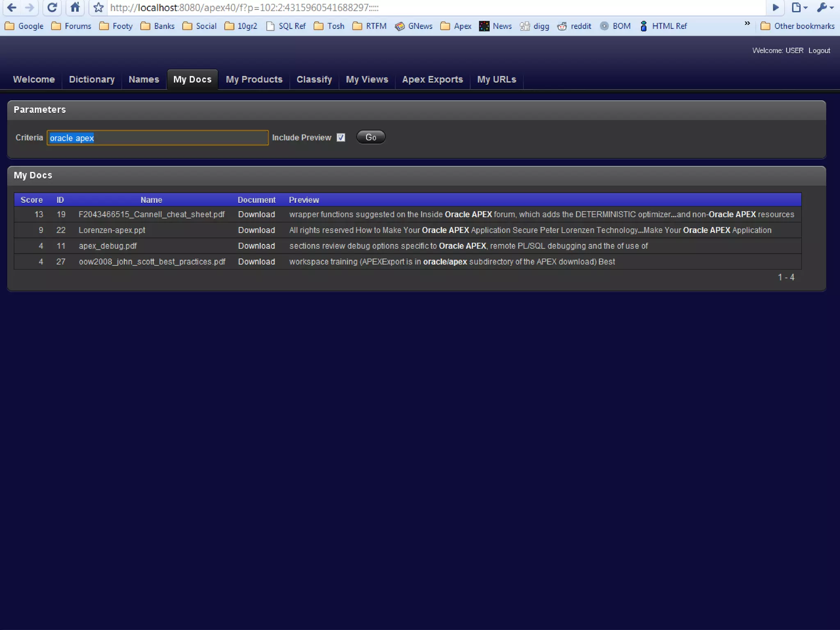Sort results by the Score column header
The width and height of the screenshot is (840, 630).
(32, 200)
